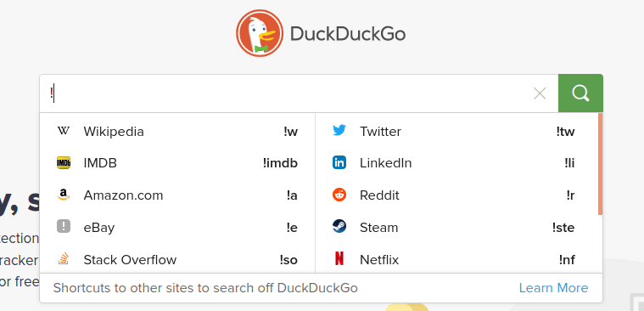The width and height of the screenshot is (644, 311).
Task: Select the Wikipedia W icon
Action: (x=64, y=131)
